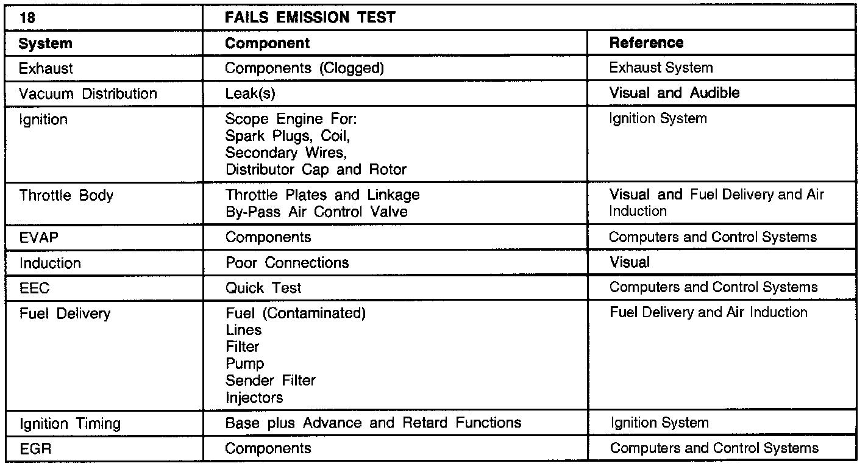Select 'Distributor Cap and Rotor' line
868x466 pixels.
[x=316, y=170]
